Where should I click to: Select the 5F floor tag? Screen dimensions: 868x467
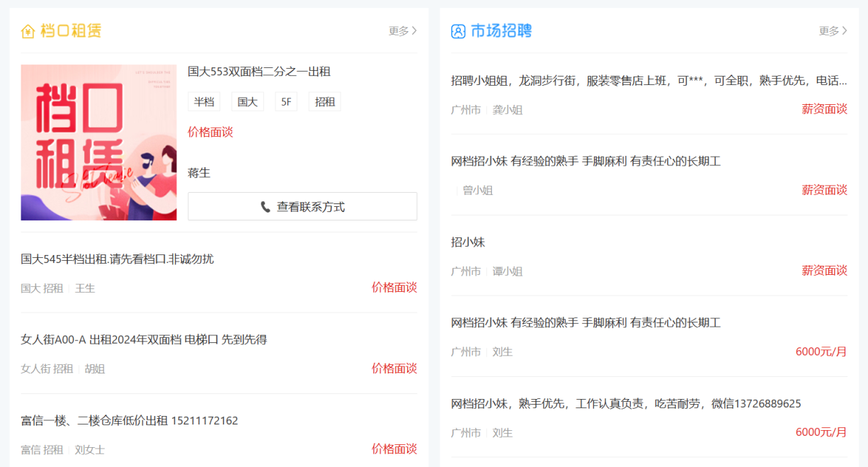click(x=286, y=102)
